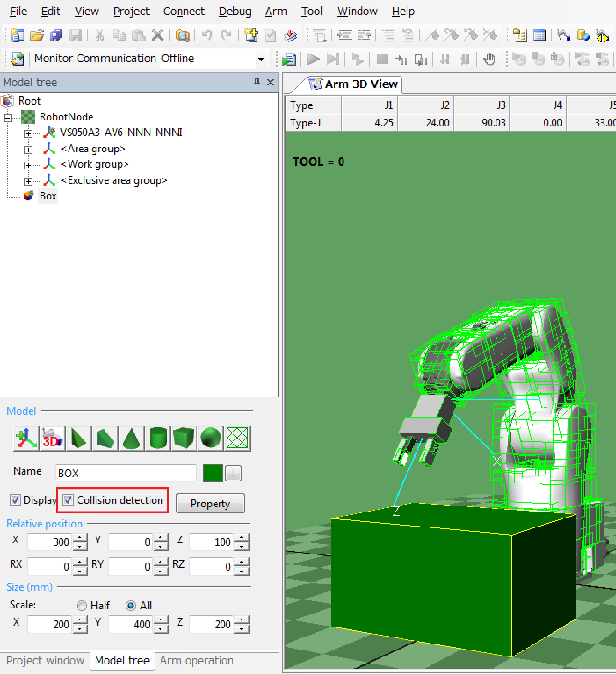
Task: Click the hand stop icon in toolbar
Action: (x=489, y=59)
